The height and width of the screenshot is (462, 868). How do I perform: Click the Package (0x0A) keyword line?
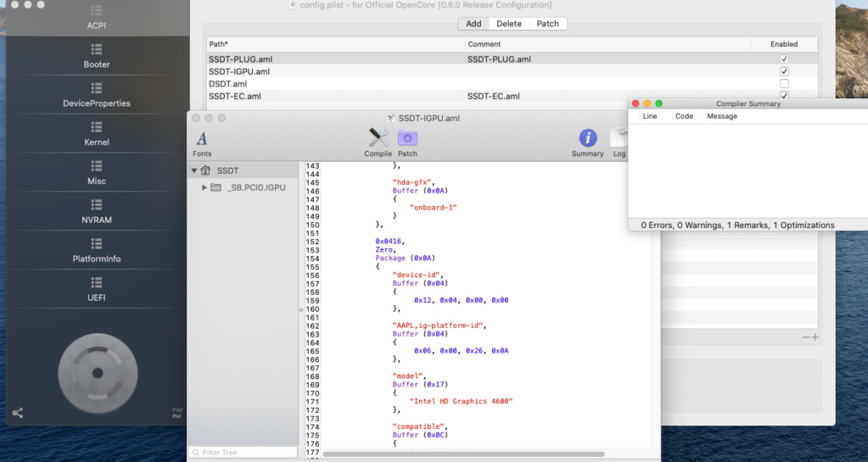point(406,258)
